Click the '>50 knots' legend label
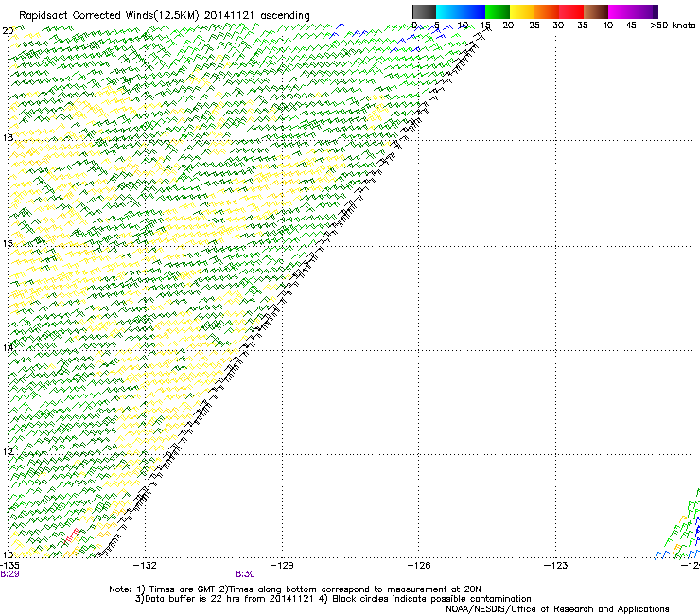700x615 pixels. 673,26
